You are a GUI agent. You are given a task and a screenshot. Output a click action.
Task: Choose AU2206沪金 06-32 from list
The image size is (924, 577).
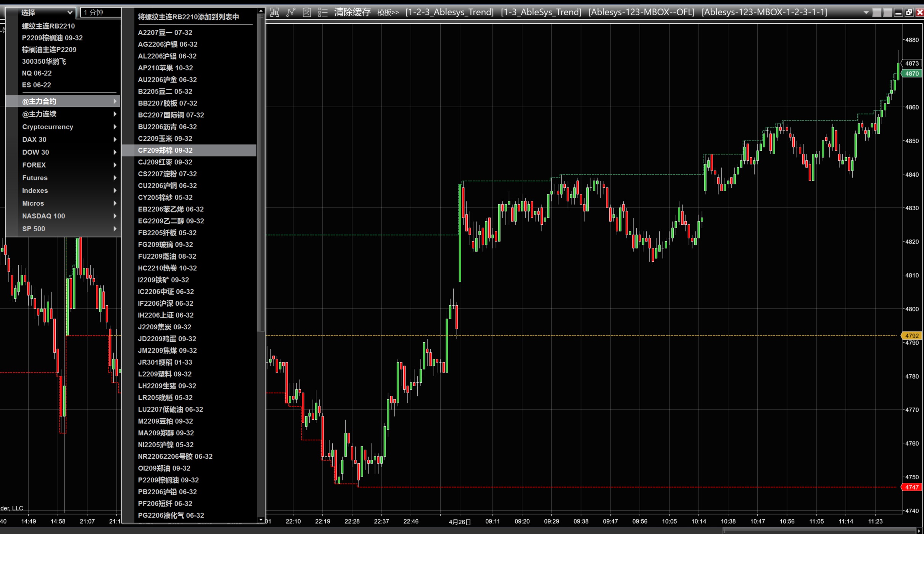167,80
